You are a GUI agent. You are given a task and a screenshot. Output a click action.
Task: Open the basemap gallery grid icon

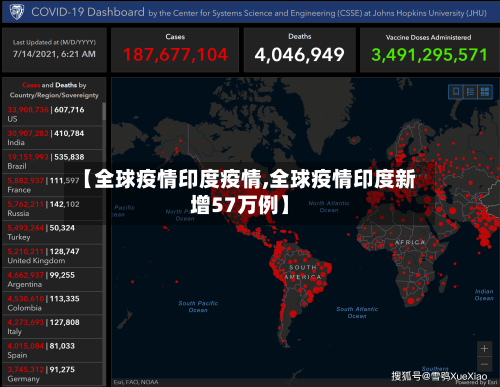(485, 92)
